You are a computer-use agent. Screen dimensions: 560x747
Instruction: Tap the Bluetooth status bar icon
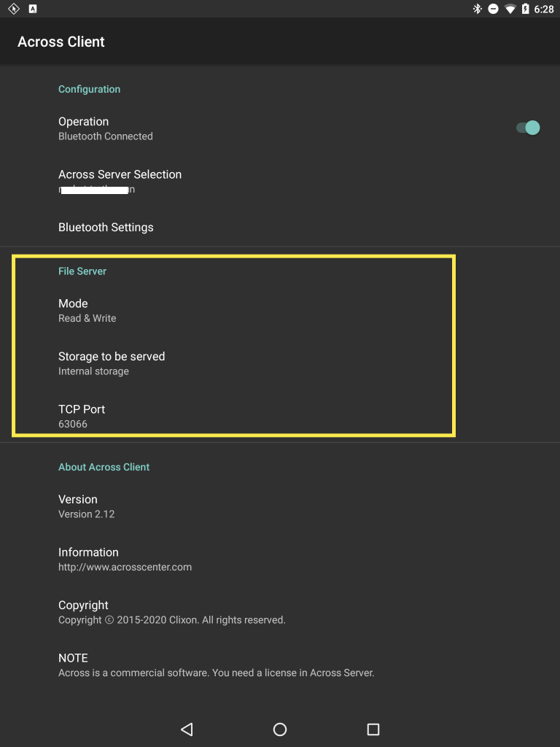[x=477, y=9]
